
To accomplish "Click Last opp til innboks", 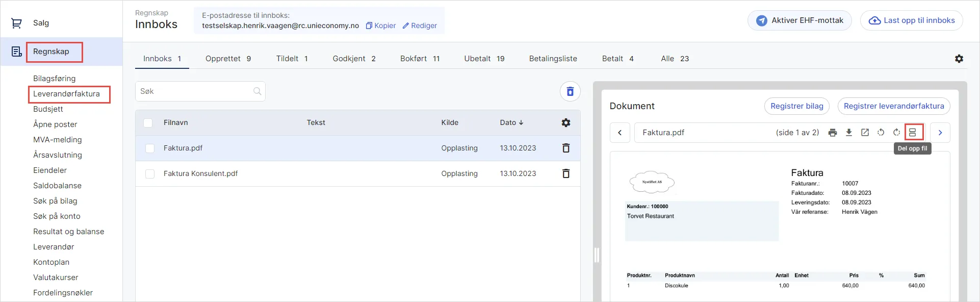I will pos(912,20).
